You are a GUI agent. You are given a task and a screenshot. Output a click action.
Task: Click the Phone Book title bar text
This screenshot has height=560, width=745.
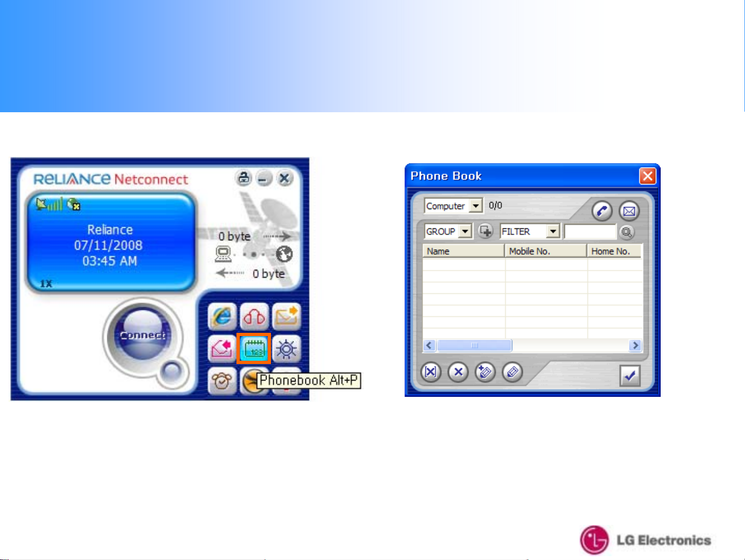tap(446, 176)
